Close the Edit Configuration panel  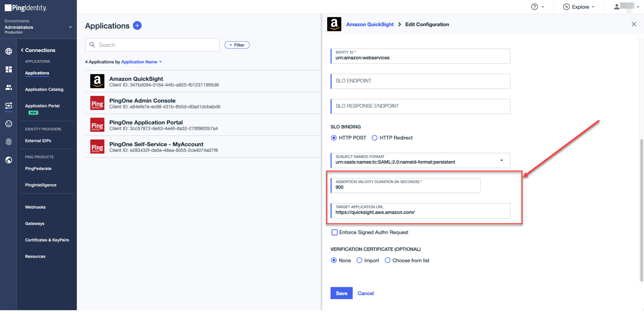[634, 24]
